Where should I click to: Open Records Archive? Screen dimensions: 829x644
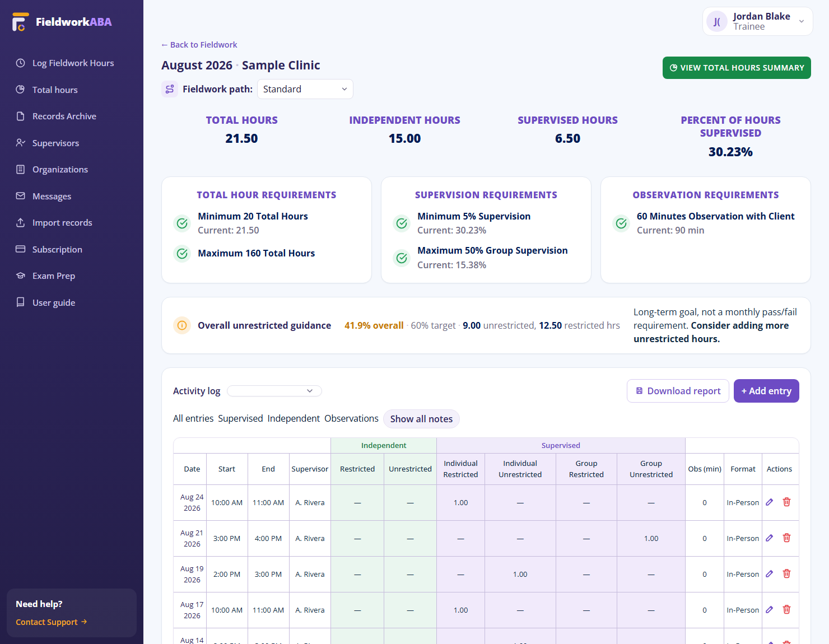[x=72, y=116]
